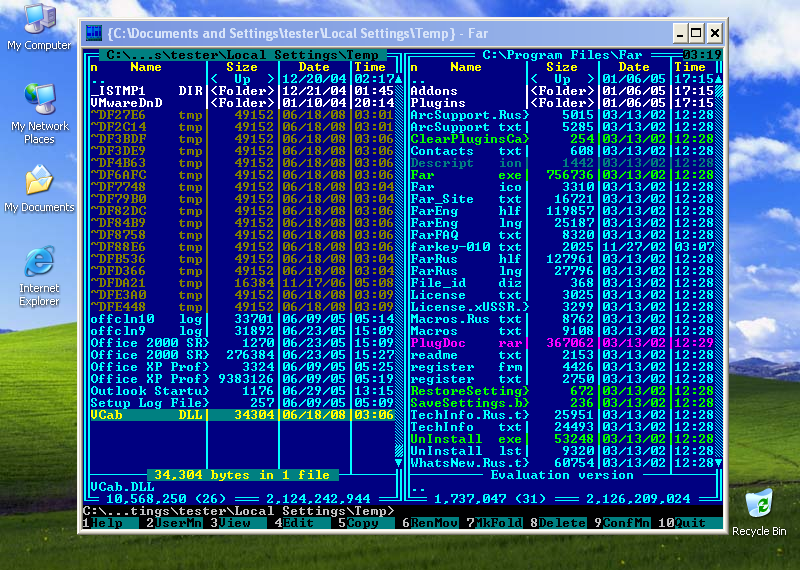This screenshot has width=800, height=570.
Task: Select the Addons folder in right panel
Action: (562, 91)
